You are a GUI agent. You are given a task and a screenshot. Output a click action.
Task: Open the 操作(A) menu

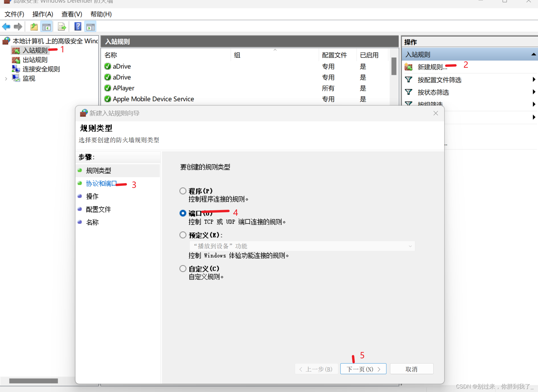(43, 14)
